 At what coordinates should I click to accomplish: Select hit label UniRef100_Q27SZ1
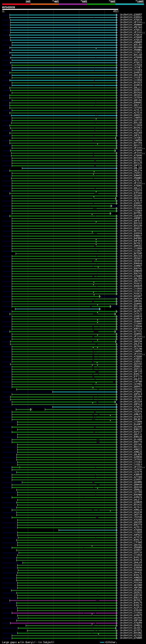[x=131, y=331]
